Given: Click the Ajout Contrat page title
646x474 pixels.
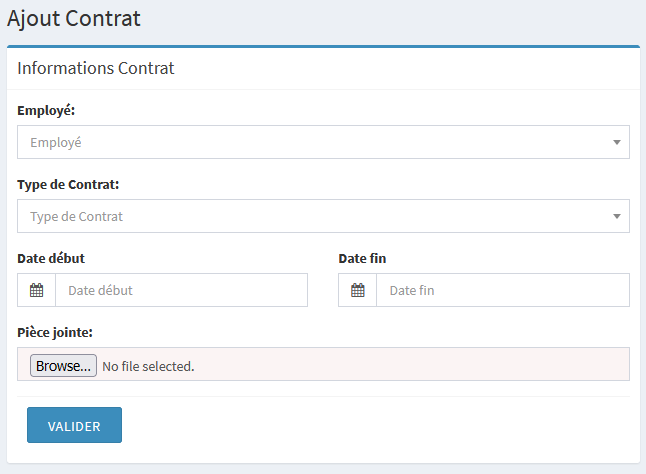Looking at the screenshot, I should coord(74,18).
